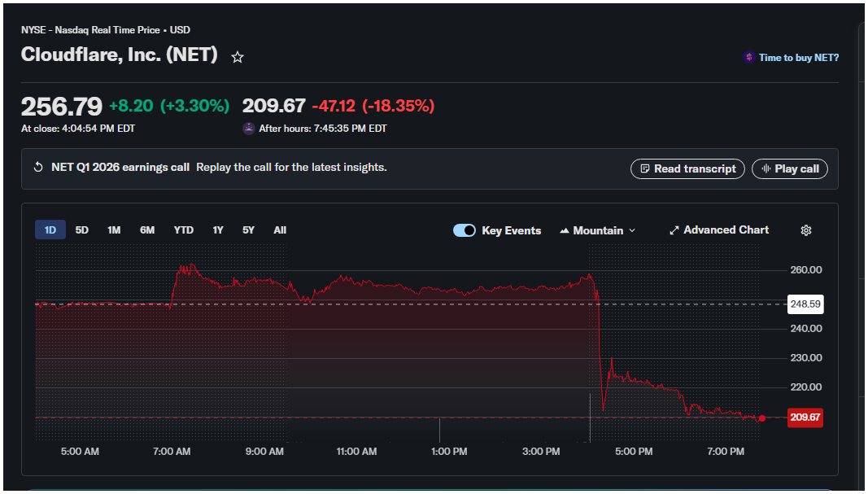Screen dimensions: 868x494
Task: Click the After hours 7:45:35 PM EDT timestamp
Action: coord(323,129)
